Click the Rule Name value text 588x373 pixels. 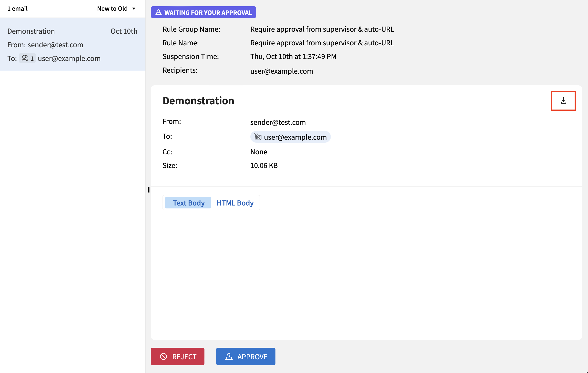(x=322, y=43)
